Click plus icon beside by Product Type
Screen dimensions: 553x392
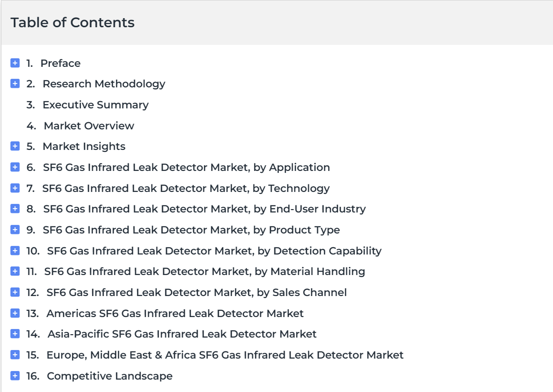15,230
